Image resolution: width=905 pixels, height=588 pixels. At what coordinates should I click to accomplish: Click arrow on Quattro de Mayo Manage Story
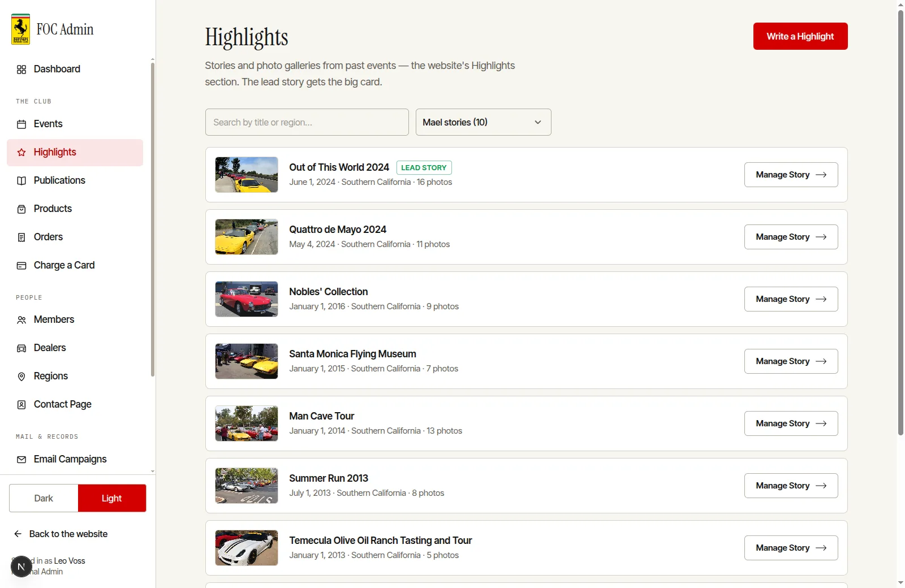pos(821,237)
